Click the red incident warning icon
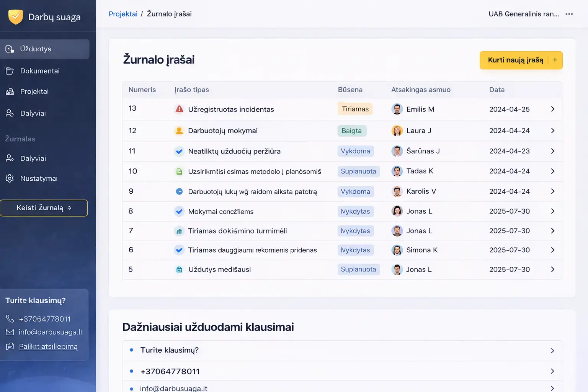This screenshot has height=392, width=588. click(x=179, y=109)
